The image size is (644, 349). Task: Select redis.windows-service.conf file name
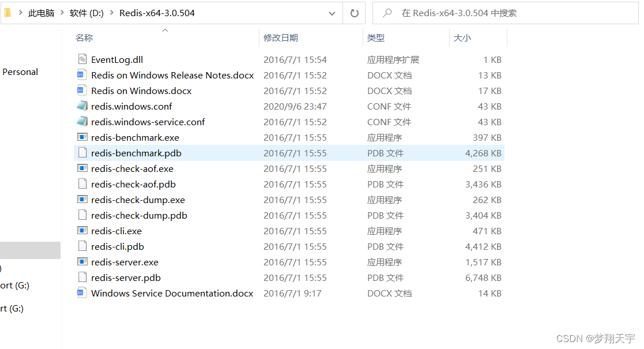(x=148, y=122)
